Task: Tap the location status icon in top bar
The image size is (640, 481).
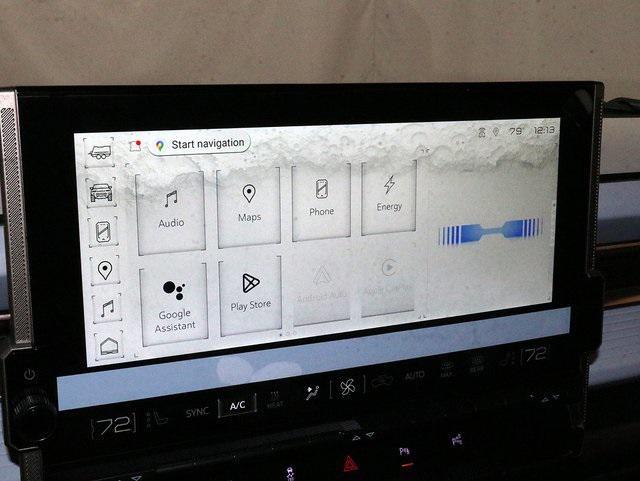Action: coord(496,132)
